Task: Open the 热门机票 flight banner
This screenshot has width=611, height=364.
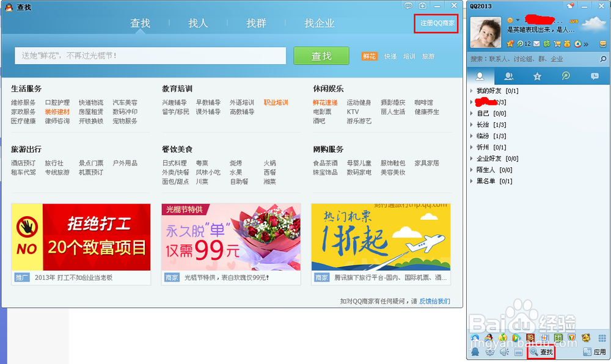Action: 381,237
